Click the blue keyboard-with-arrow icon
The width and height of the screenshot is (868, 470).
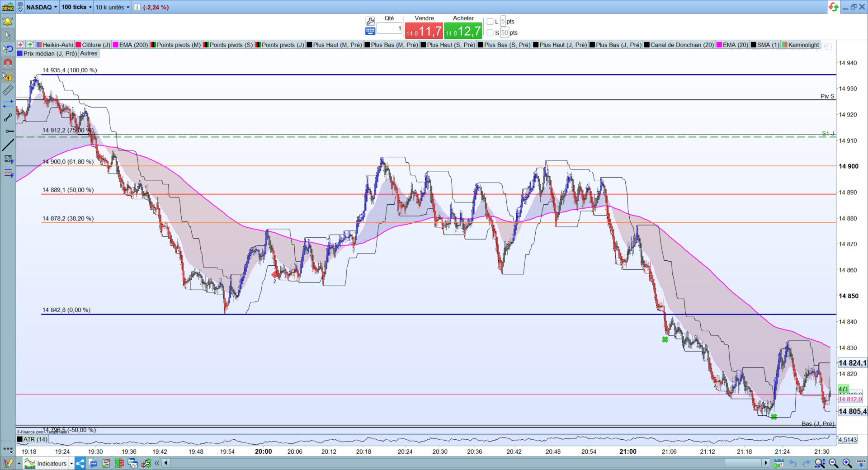[x=861, y=463]
